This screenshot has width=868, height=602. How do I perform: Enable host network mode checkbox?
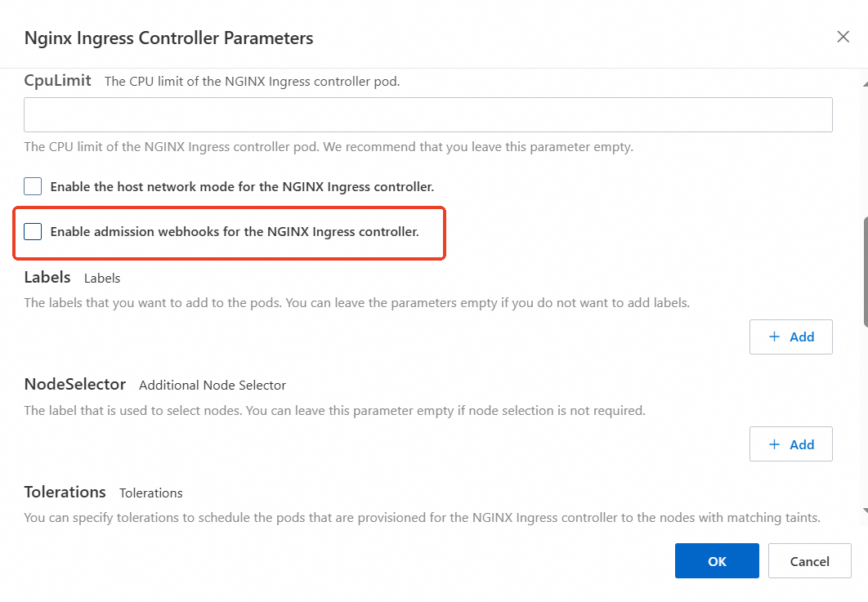tap(33, 187)
